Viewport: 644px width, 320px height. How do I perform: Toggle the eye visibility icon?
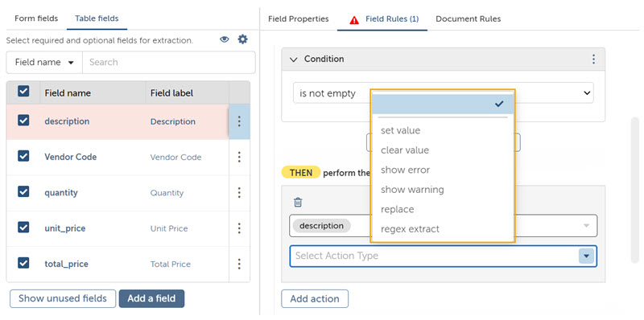[x=225, y=39]
